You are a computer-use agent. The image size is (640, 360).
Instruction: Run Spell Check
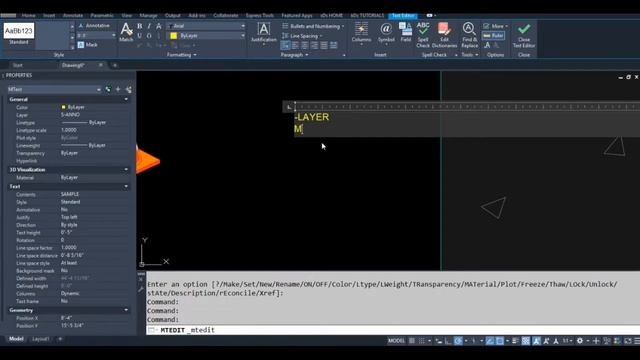point(423,35)
